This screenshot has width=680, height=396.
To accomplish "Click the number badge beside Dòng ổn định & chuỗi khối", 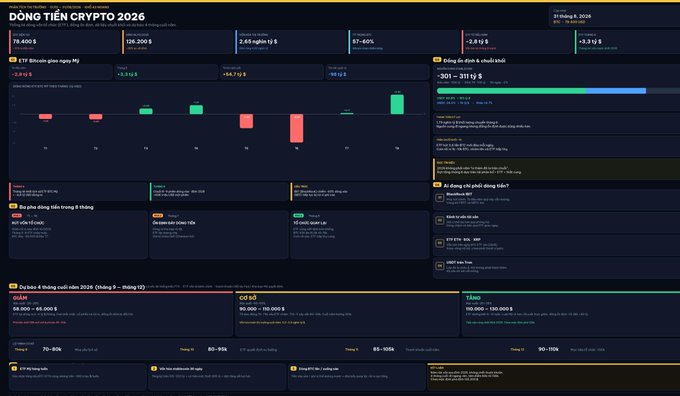I will coord(437,60).
